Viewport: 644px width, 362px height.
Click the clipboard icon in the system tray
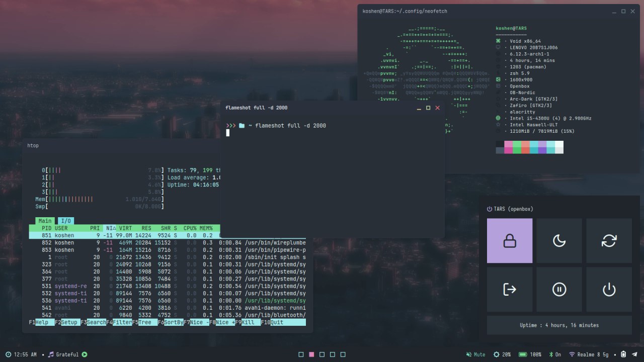(623, 354)
